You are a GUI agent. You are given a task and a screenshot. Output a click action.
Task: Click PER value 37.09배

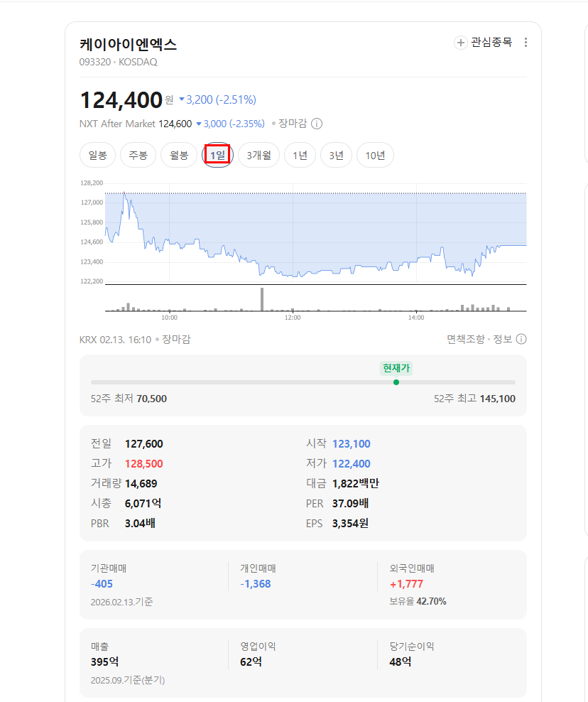click(x=350, y=504)
